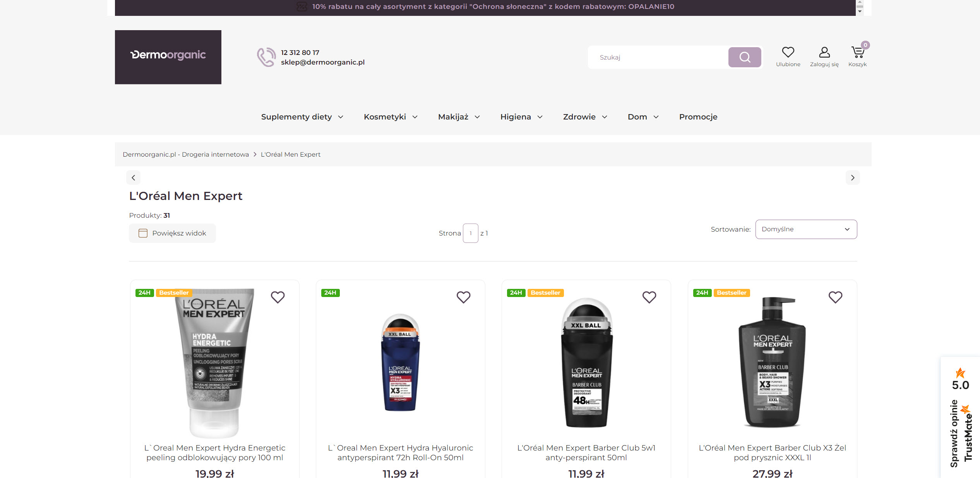Click the left arrow carousel button

point(134,178)
